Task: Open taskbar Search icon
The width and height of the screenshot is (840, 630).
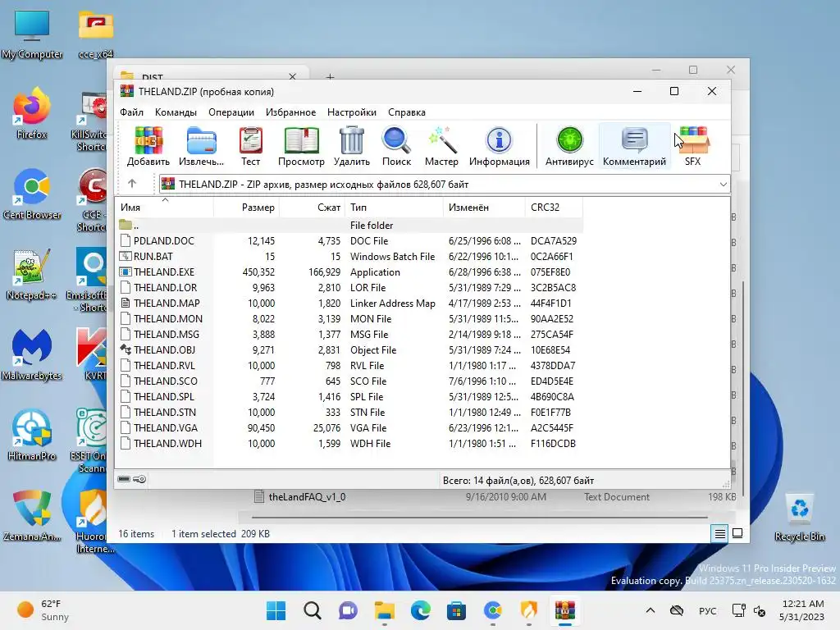Action: coord(313,610)
